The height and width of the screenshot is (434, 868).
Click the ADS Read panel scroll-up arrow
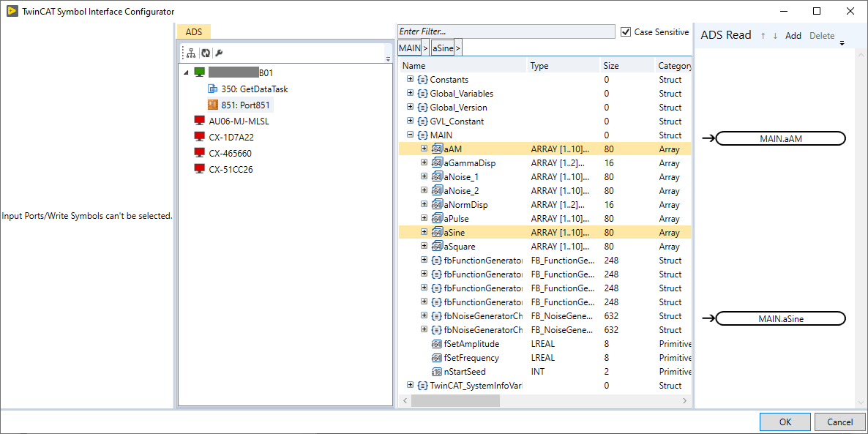(861, 54)
